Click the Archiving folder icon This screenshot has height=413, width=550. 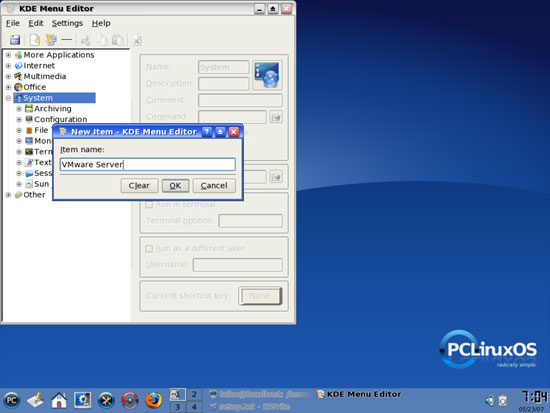click(x=29, y=108)
